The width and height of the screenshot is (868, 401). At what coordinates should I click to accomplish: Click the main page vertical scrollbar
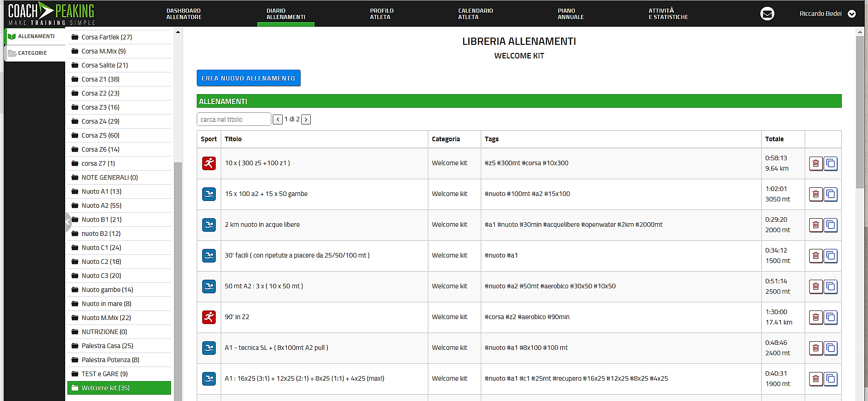860,112
